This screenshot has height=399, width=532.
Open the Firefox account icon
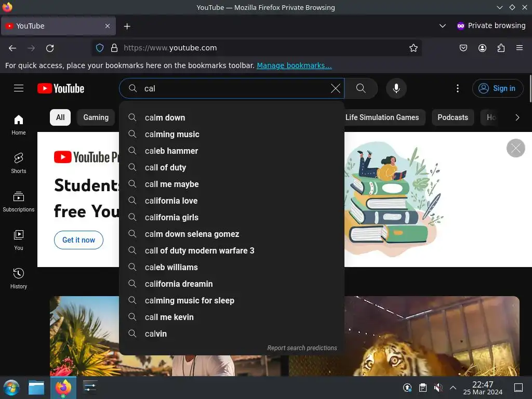click(482, 48)
